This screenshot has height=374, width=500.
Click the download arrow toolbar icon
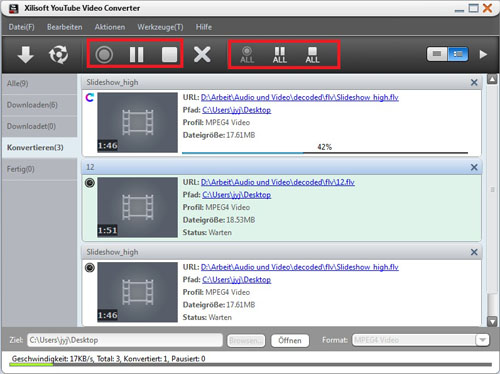tap(25, 54)
